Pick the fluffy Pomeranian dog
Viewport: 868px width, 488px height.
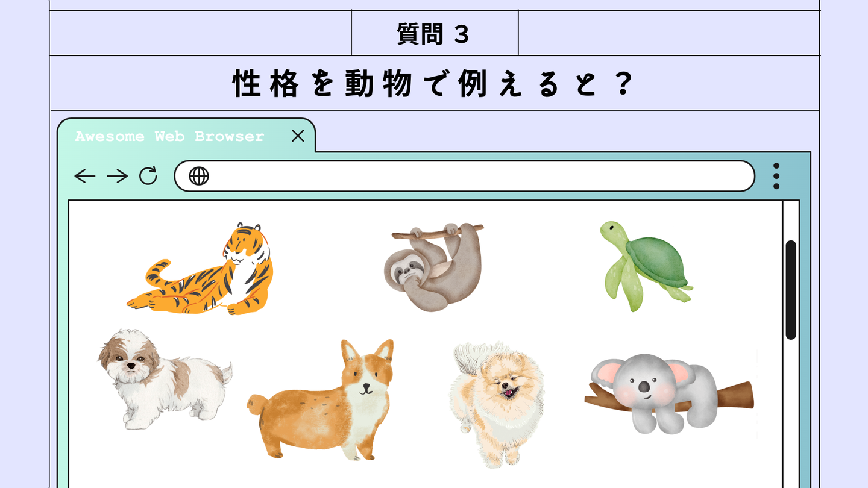pyautogui.click(x=497, y=404)
